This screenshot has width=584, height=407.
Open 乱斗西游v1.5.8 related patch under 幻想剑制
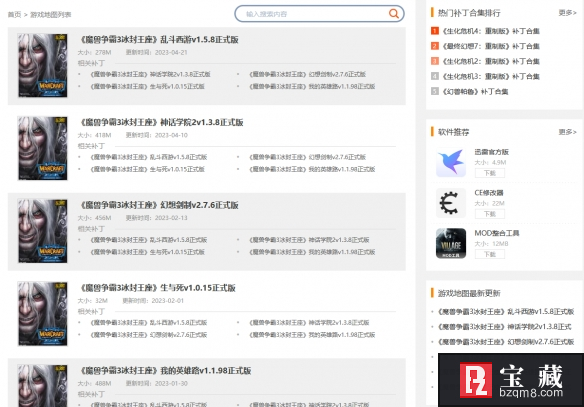149,239
